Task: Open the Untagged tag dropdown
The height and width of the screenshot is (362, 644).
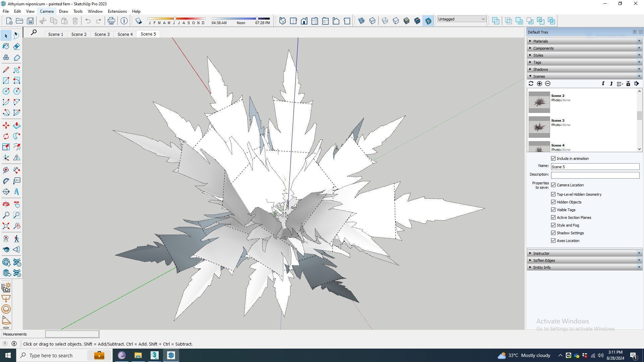Action: 462,19
